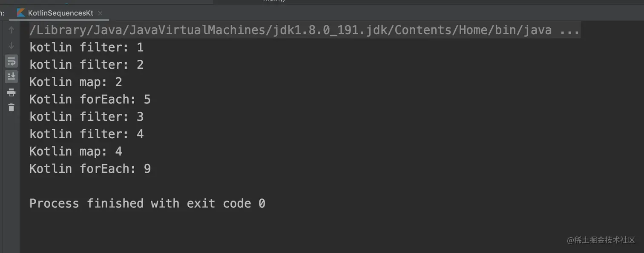Click the Print console output icon
The width and height of the screenshot is (644, 253).
[11, 92]
